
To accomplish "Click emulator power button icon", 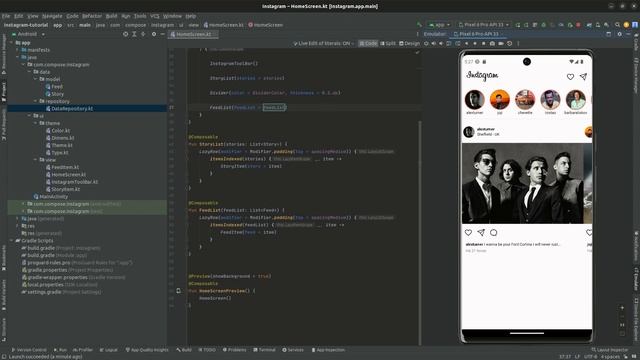I will click(426, 43).
